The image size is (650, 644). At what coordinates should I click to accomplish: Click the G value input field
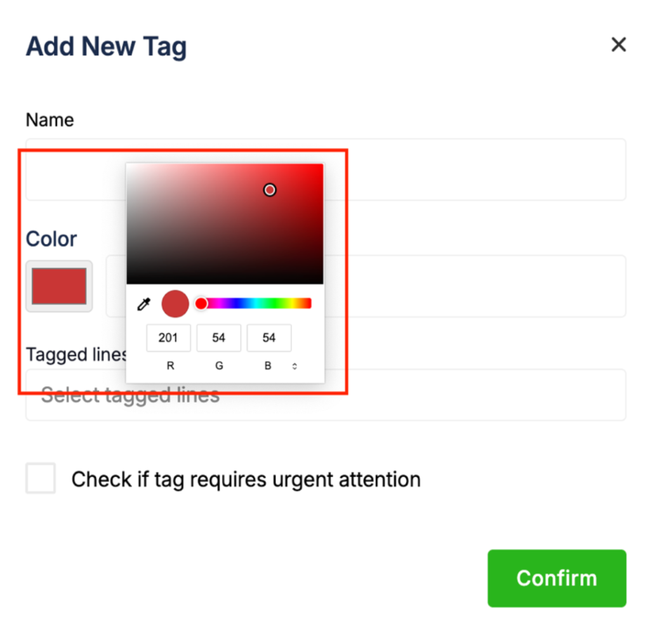click(218, 338)
